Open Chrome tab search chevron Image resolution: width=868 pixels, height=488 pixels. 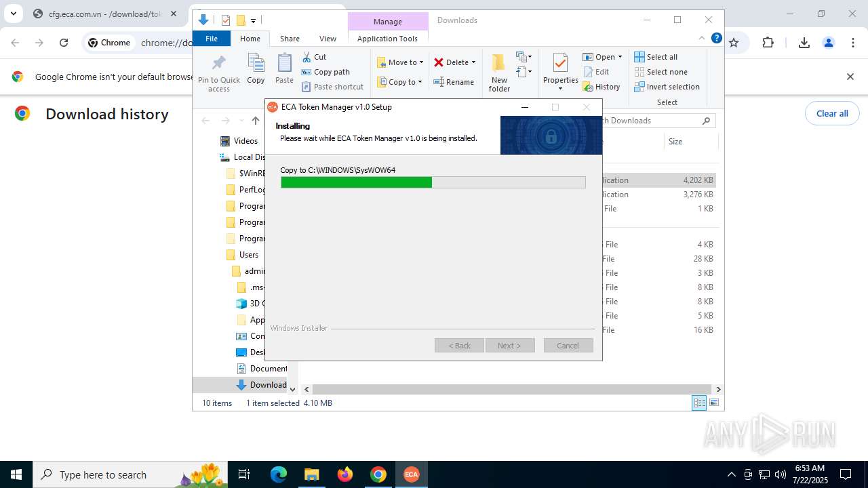pyautogui.click(x=13, y=14)
